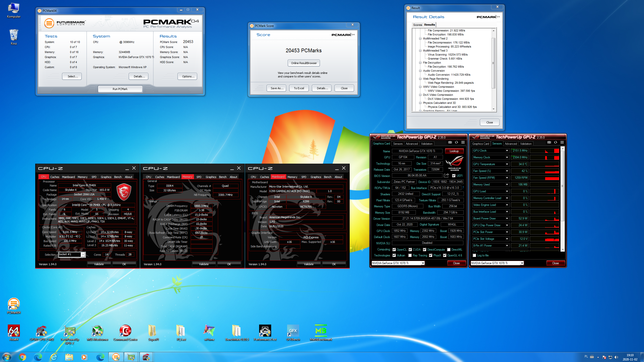The width and height of the screenshot is (644, 362).
Task: Open the GPU Clock sensor dropdown
Action: click(x=507, y=151)
